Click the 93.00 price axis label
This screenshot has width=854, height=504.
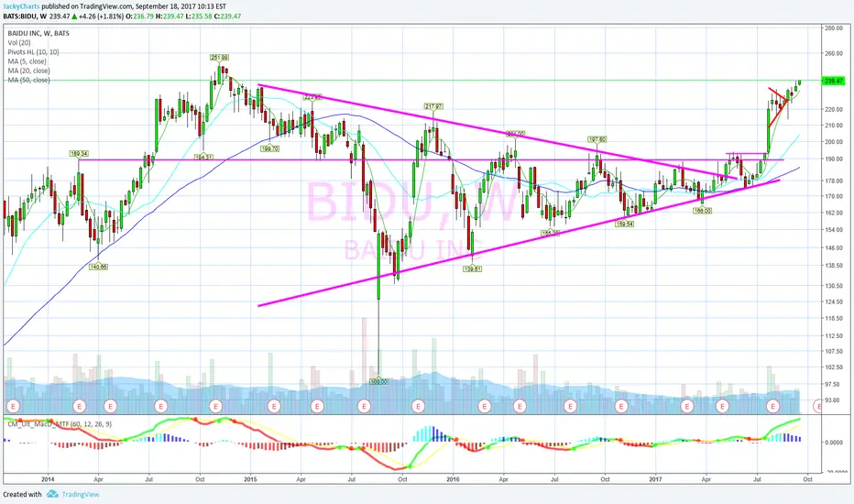coord(833,400)
